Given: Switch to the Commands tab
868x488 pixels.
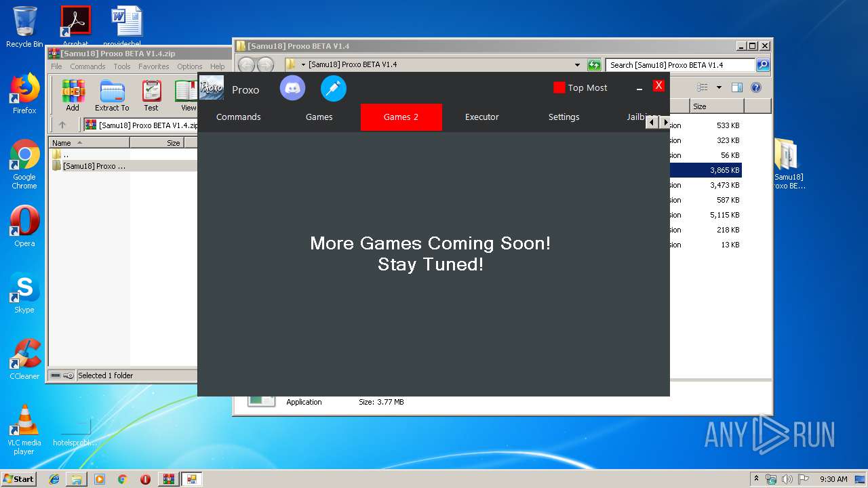Looking at the screenshot, I should pyautogui.click(x=238, y=117).
